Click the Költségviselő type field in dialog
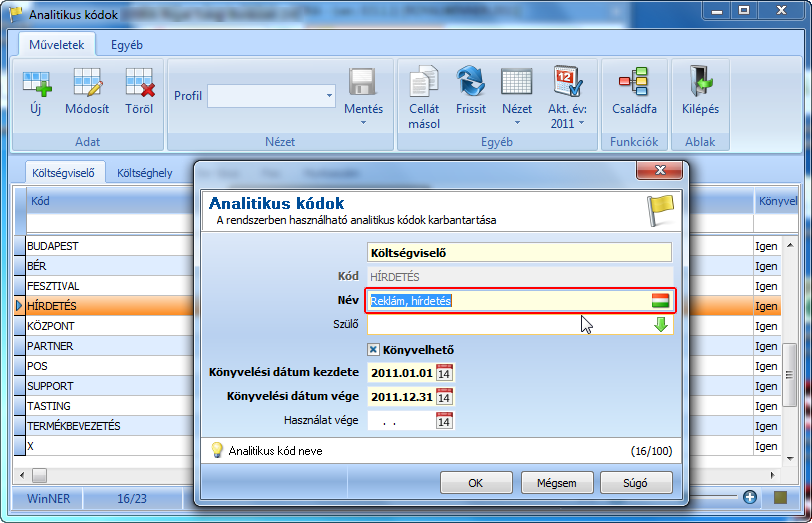812x523 pixels. click(x=520, y=253)
